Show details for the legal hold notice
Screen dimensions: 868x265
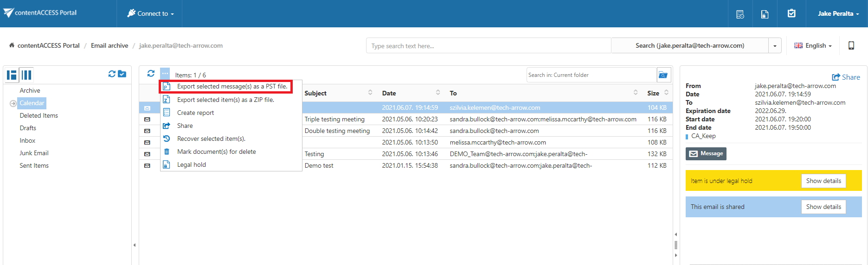823,181
